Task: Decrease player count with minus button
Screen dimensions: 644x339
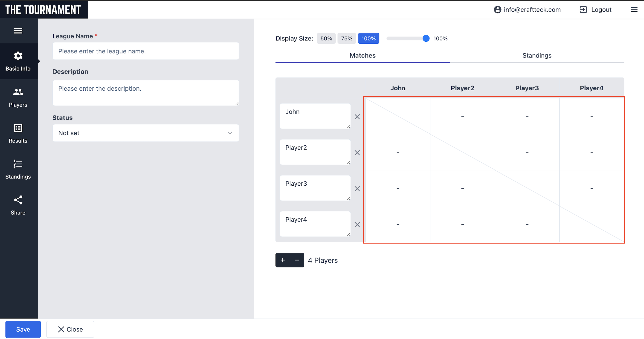Action: [297, 260]
